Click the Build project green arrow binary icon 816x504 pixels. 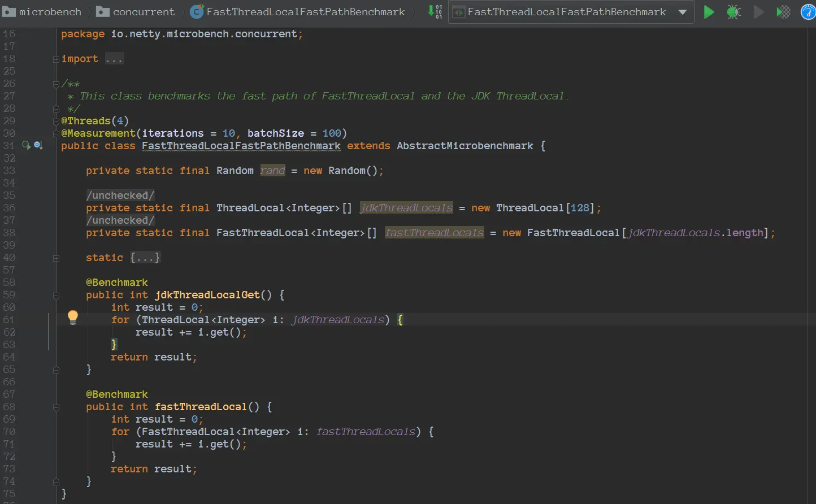pos(435,11)
